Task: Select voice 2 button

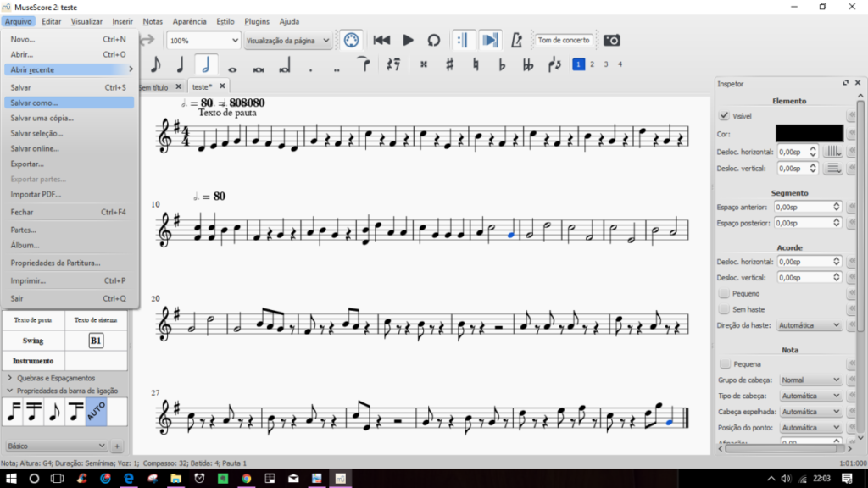Action: point(592,64)
